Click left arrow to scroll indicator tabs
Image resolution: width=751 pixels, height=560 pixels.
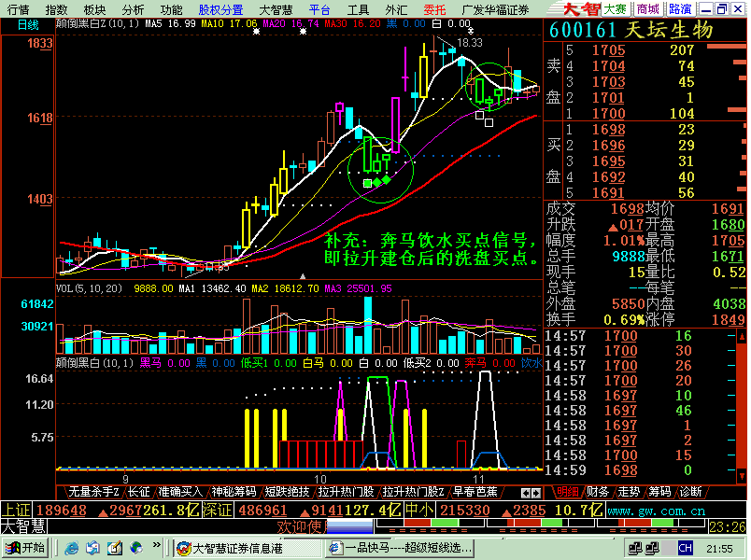tap(525, 493)
